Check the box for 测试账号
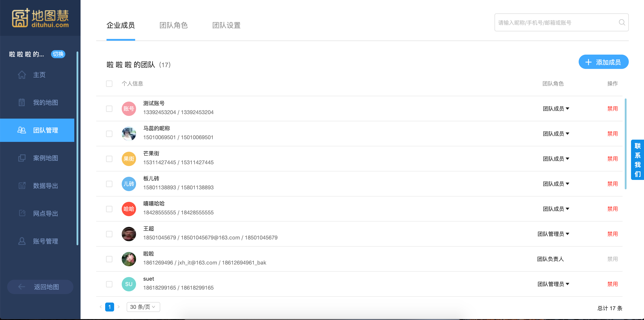The height and width of the screenshot is (320, 644). click(109, 109)
